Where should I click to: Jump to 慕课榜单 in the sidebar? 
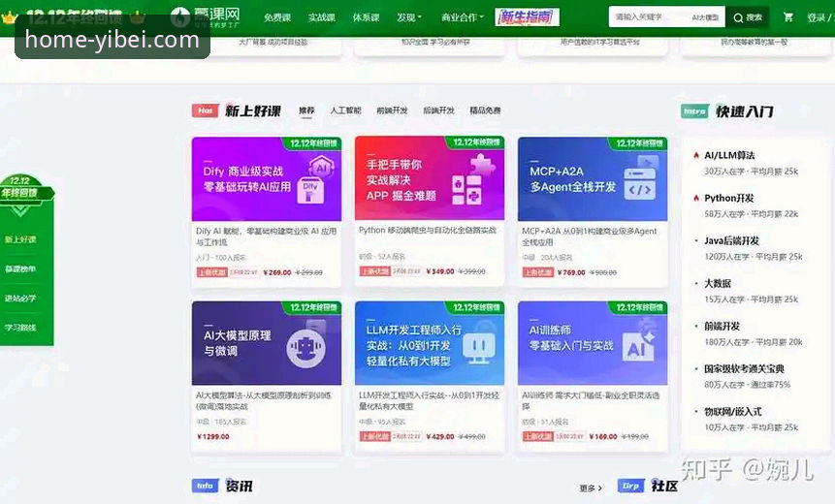click(x=20, y=268)
